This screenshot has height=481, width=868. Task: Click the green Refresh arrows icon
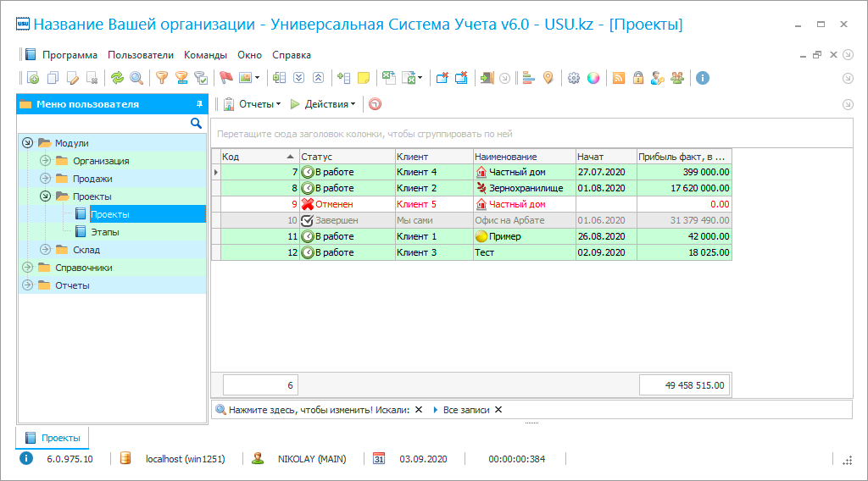(117, 78)
